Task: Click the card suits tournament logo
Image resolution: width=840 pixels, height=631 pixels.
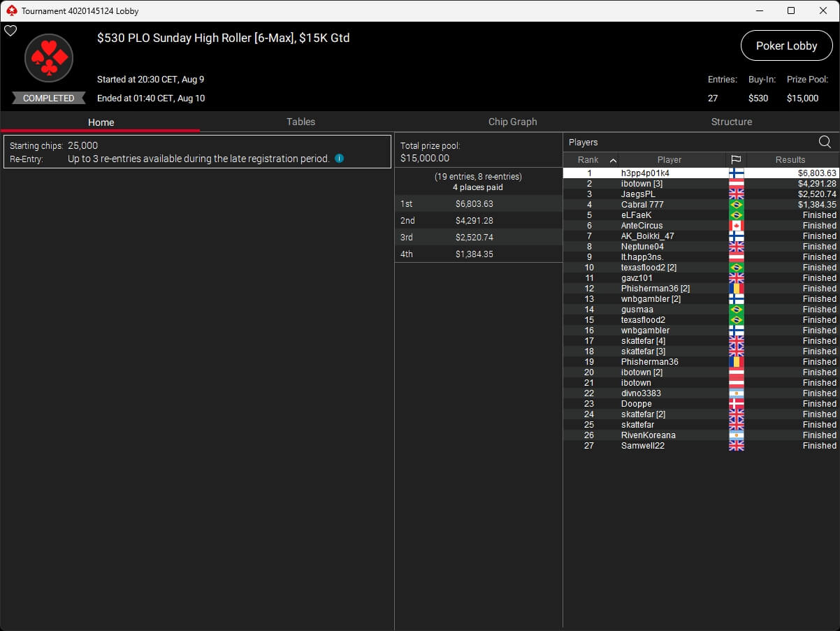Action: tap(49, 58)
